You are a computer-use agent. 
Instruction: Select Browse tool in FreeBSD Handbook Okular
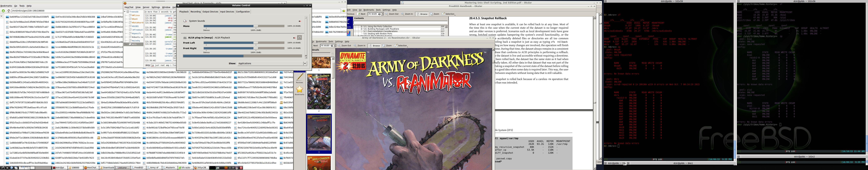pos(422,14)
